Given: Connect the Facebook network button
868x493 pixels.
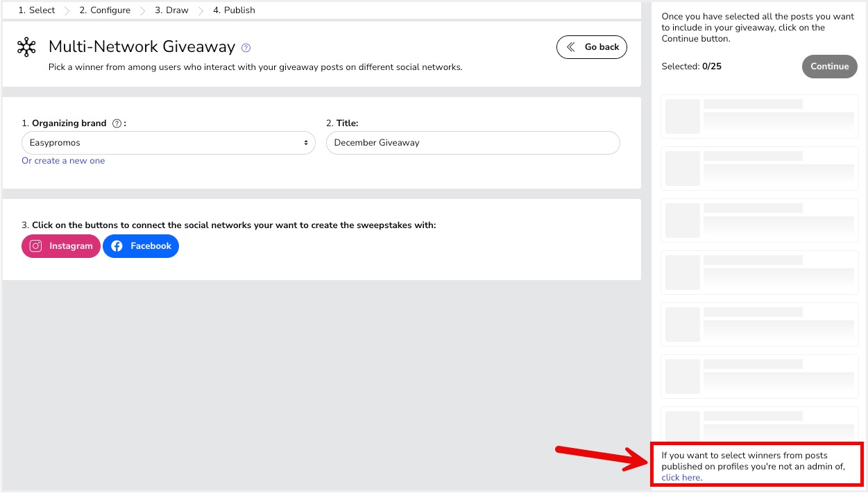Looking at the screenshot, I should 141,246.
